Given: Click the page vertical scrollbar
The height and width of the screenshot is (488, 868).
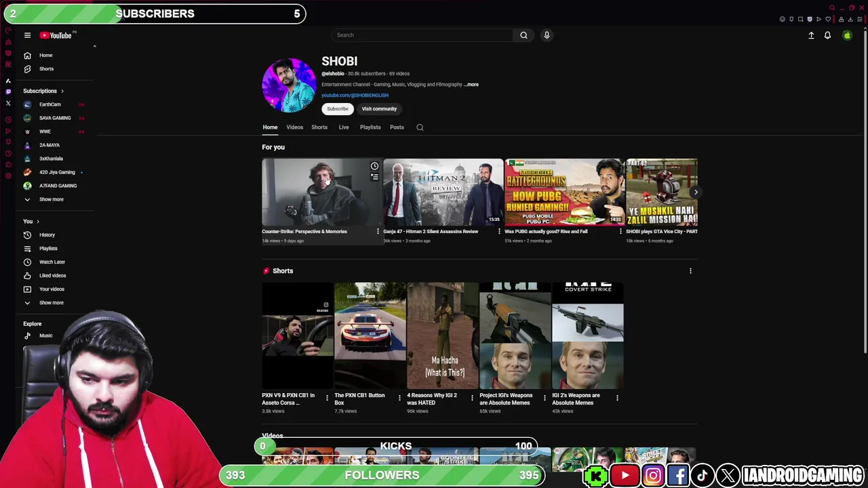Looking at the screenshot, I should (x=865, y=193).
